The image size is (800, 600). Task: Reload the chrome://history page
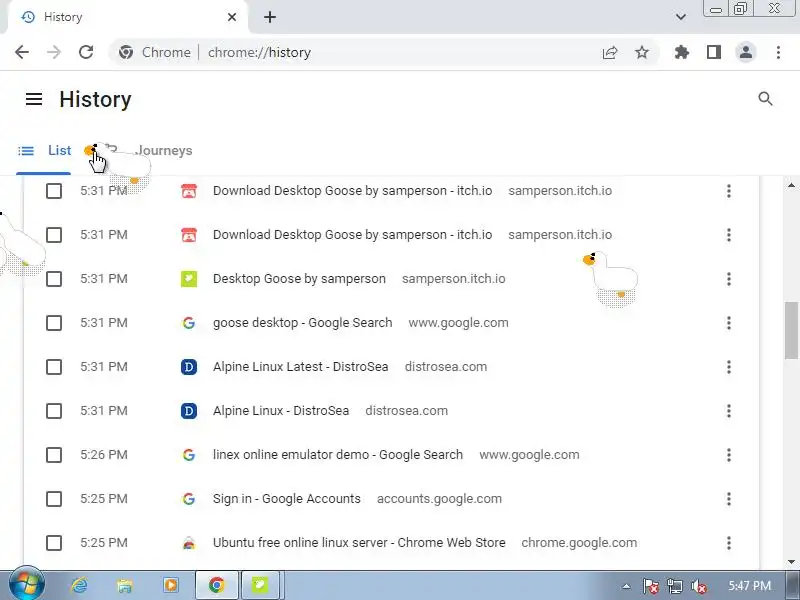point(86,52)
